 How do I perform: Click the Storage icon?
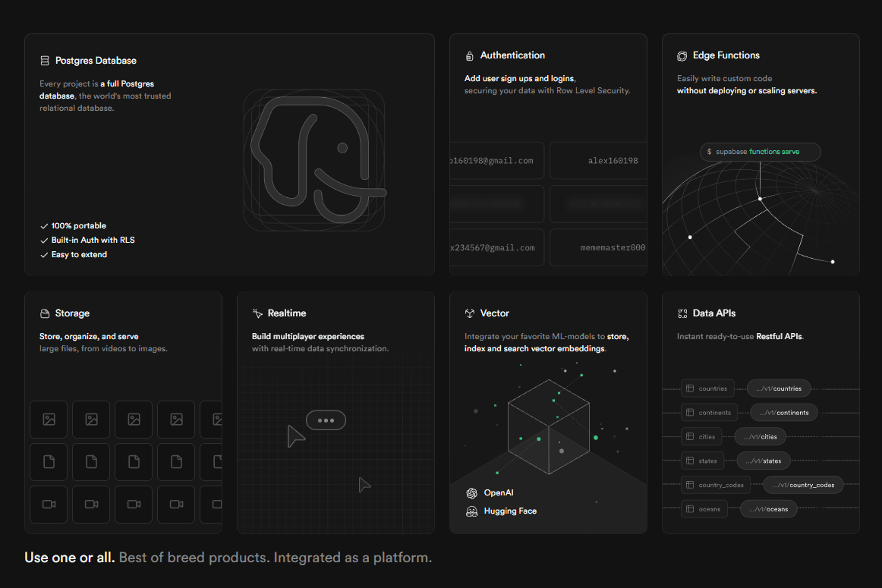(45, 313)
